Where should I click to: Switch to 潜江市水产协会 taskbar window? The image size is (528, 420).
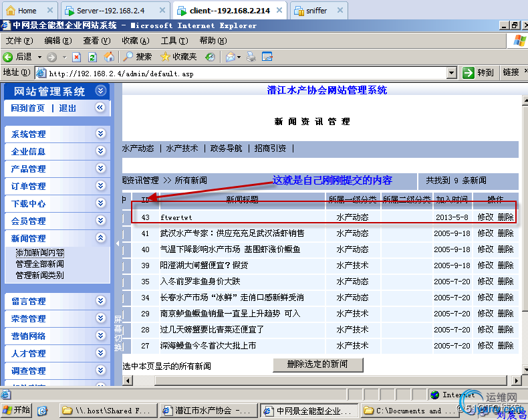pyautogui.click(x=208, y=411)
